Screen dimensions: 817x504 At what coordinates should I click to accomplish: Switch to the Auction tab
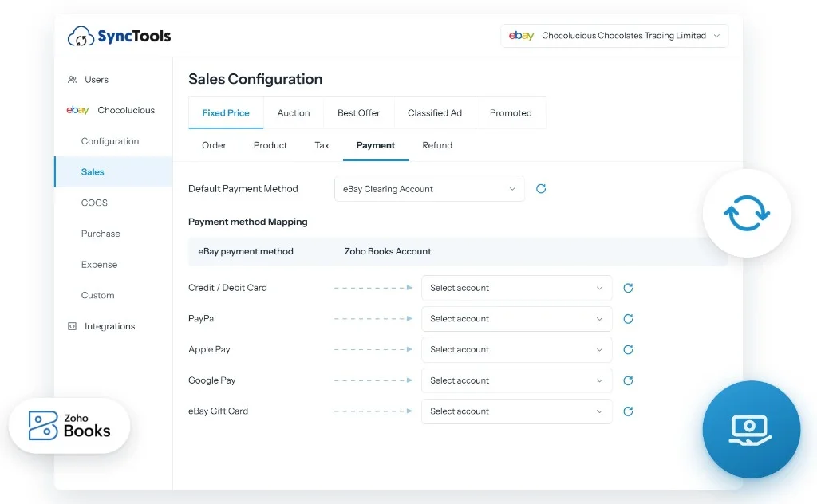tap(294, 113)
